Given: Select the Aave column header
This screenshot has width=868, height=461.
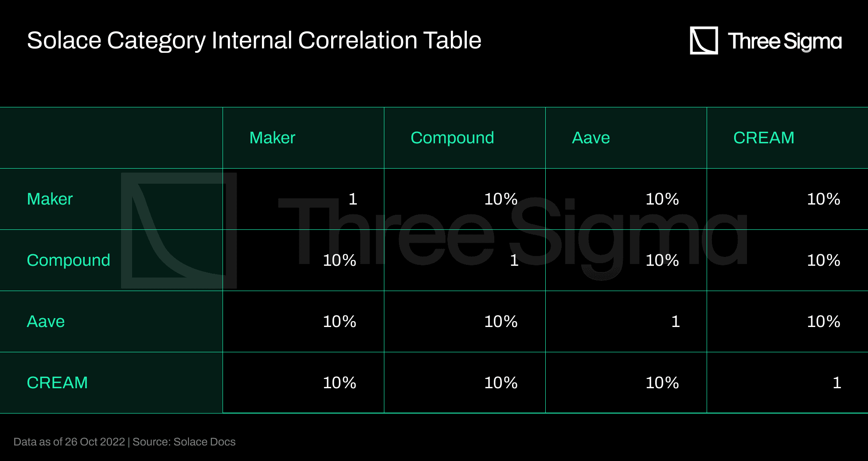Looking at the screenshot, I should [x=591, y=138].
